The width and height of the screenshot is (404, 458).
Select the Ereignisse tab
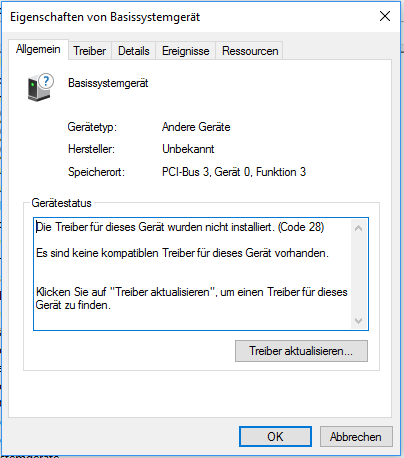(186, 51)
